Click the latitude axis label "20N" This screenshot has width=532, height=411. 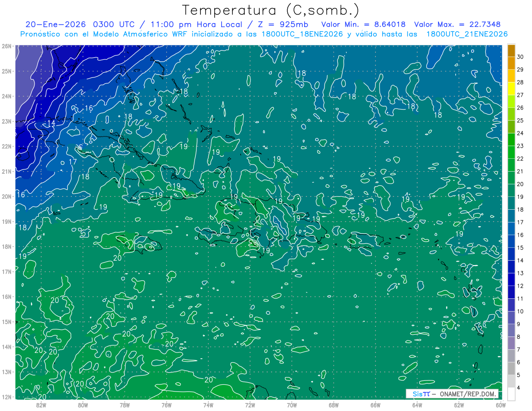(x=6, y=196)
